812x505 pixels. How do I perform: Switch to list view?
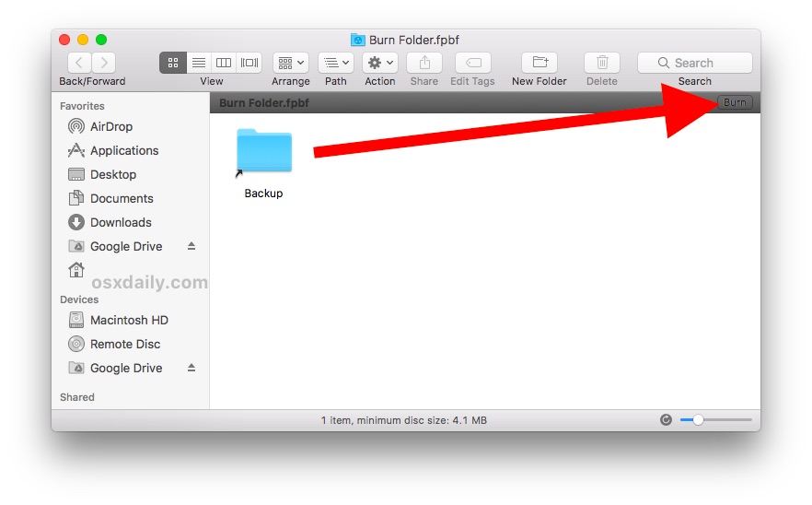click(x=199, y=63)
